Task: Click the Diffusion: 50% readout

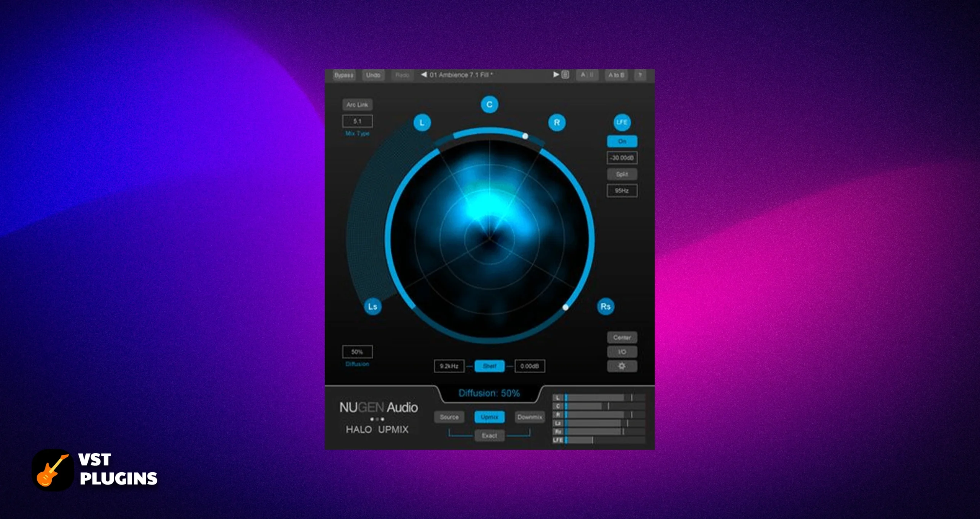Action: coord(489,393)
